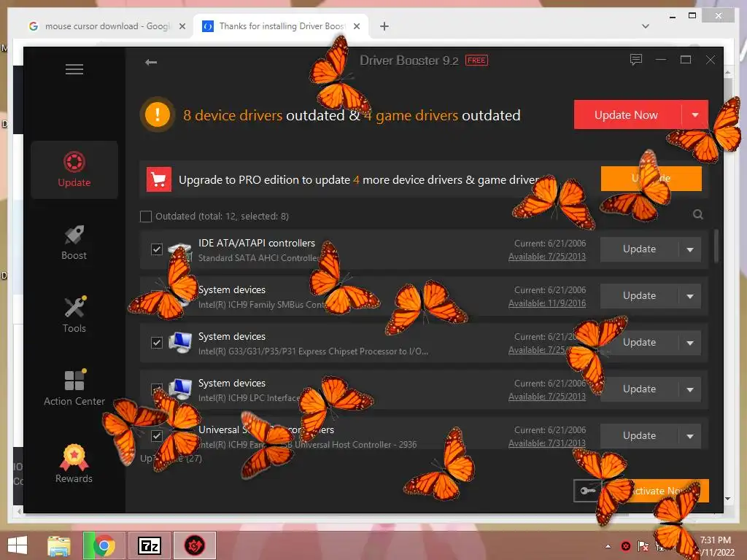Go back using the arrow icon
The width and height of the screenshot is (747, 560).
(x=151, y=62)
